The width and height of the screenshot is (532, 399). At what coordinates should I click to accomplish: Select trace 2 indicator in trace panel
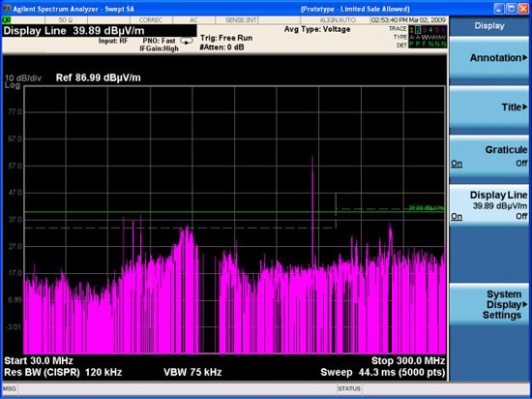tap(418, 30)
